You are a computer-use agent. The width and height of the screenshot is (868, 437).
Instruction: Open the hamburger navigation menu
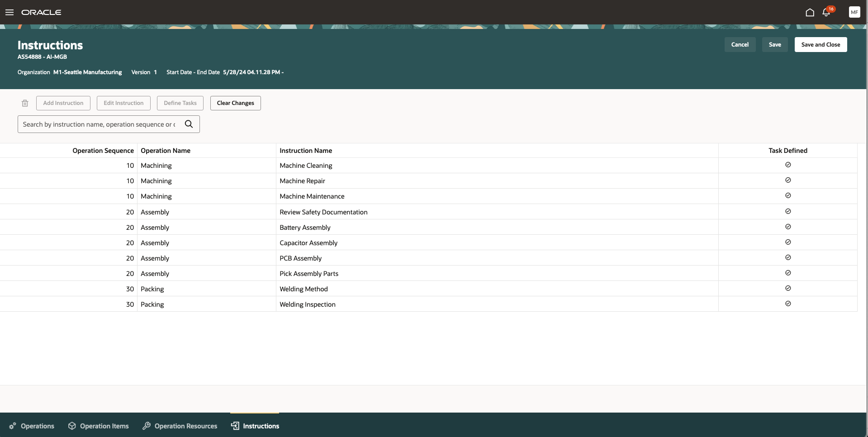coord(9,12)
